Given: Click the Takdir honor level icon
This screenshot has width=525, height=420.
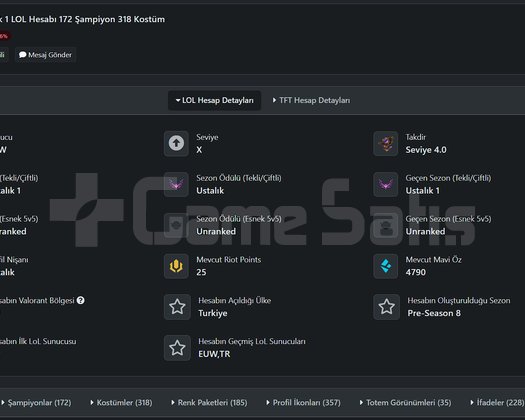Looking at the screenshot, I should pos(386,144).
